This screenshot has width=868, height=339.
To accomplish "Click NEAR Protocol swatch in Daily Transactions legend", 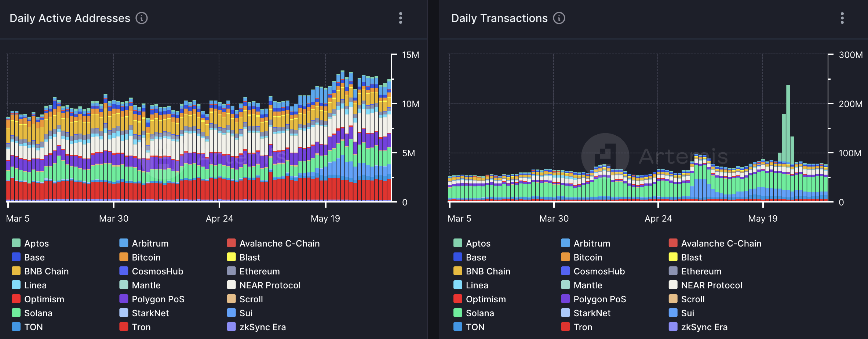I will click(x=673, y=285).
